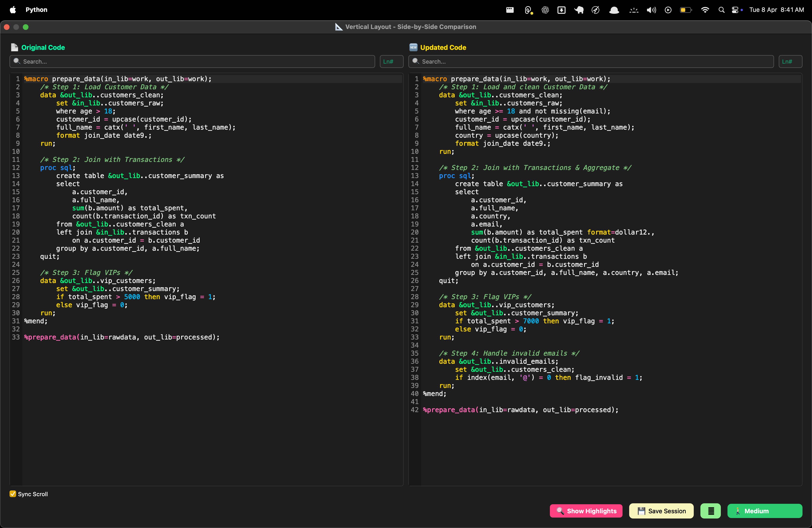The width and height of the screenshot is (812, 528).
Task: Click the Ln# selector on the Original Code pane
Action: click(x=391, y=61)
